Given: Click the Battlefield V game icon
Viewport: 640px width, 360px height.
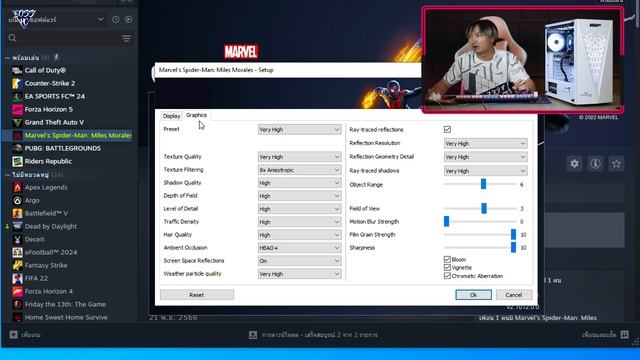Looking at the screenshot, I should point(17,213).
